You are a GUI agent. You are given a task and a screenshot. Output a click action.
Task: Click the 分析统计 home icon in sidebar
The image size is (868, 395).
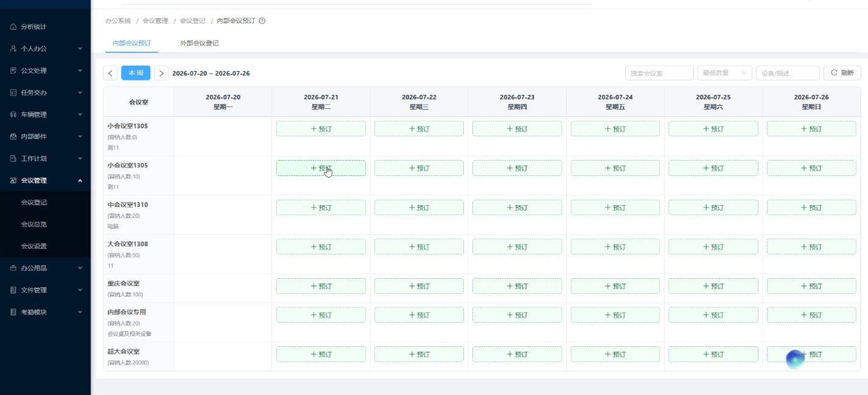[13, 27]
